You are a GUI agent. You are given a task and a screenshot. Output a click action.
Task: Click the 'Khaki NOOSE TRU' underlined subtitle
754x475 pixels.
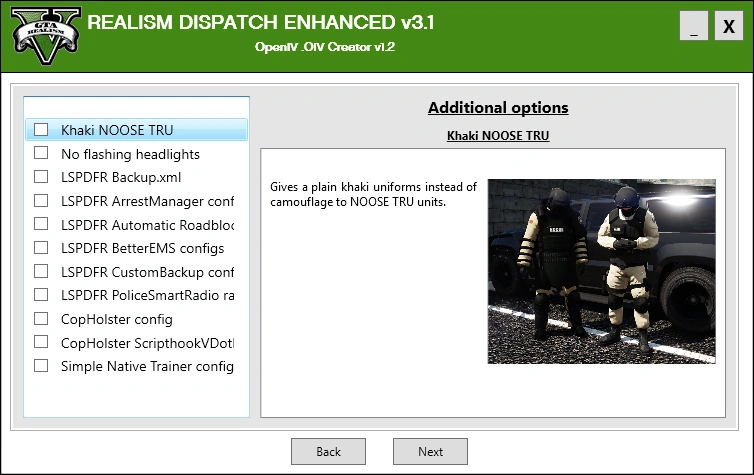click(498, 136)
